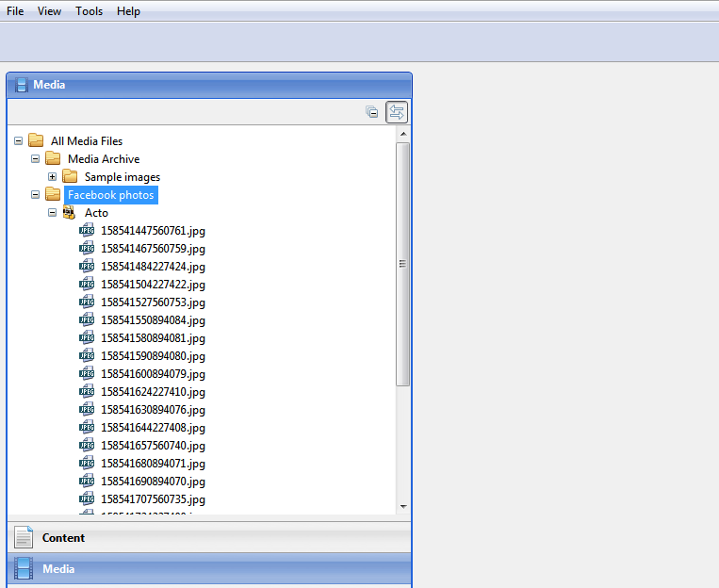The height and width of the screenshot is (588, 719).
Task: Select the bottom Media panel bar
Action: (x=209, y=569)
